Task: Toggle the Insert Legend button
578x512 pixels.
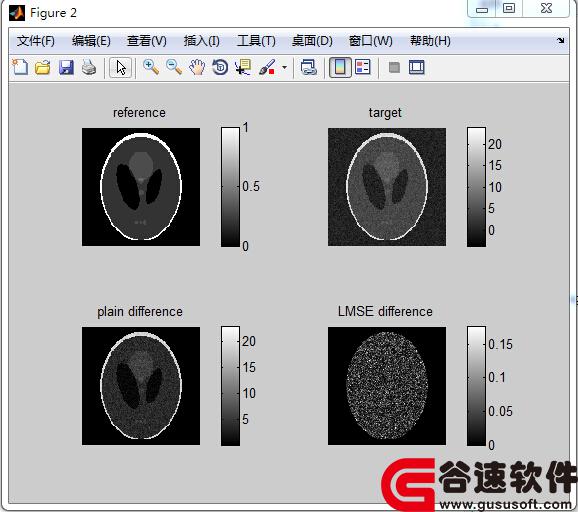Action: pos(363,67)
